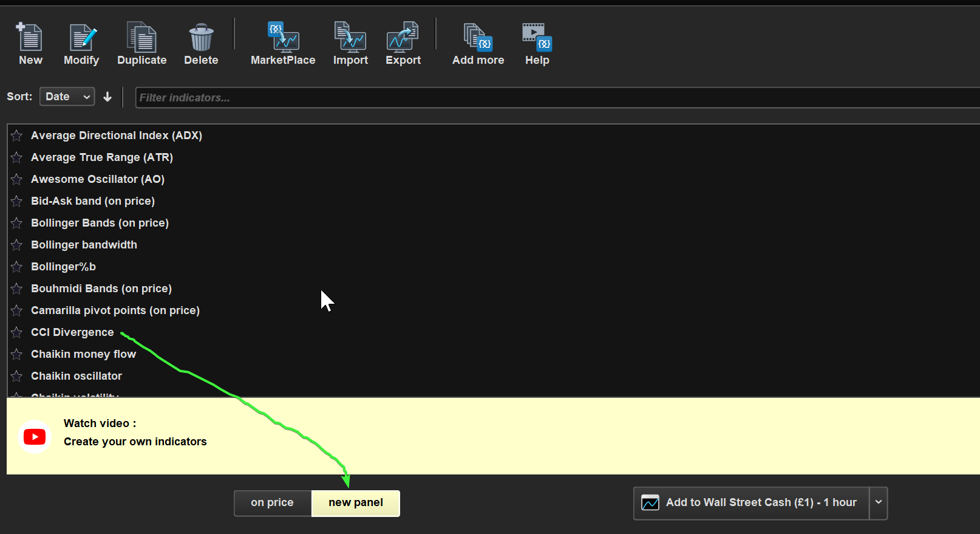
Task: Star the CCI Divergence indicator
Action: click(x=16, y=332)
